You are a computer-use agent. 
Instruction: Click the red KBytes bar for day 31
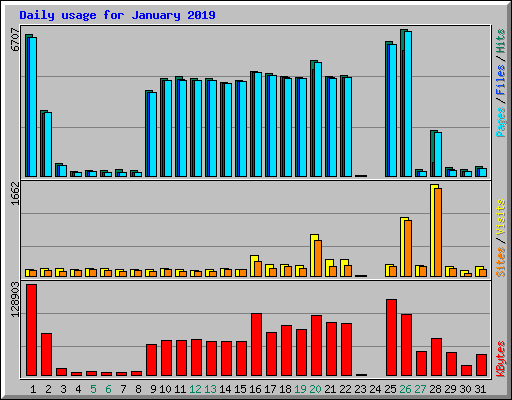481,365
